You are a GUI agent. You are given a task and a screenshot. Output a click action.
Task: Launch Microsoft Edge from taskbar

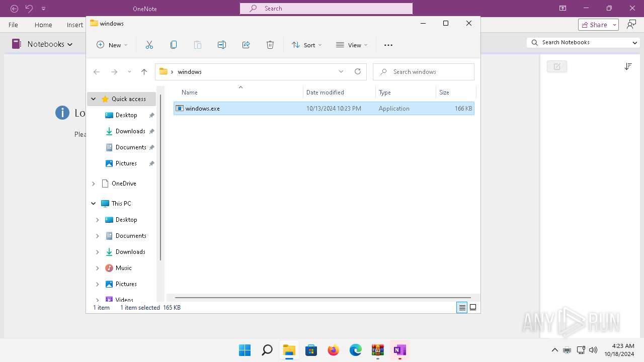(356, 350)
